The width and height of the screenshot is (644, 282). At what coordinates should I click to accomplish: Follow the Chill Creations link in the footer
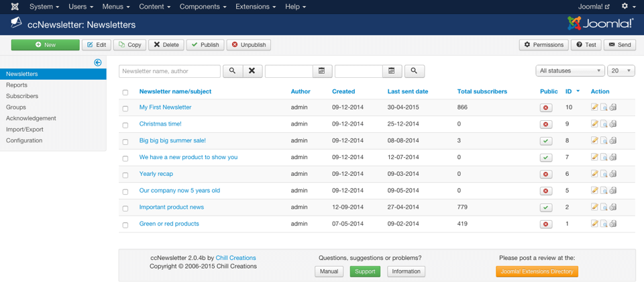pyautogui.click(x=235, y=258)
